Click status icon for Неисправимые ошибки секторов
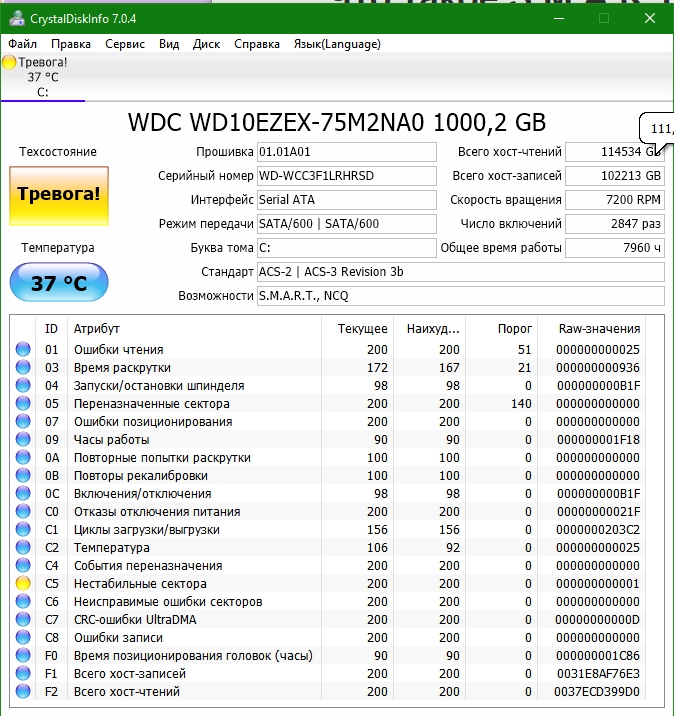 23,601
